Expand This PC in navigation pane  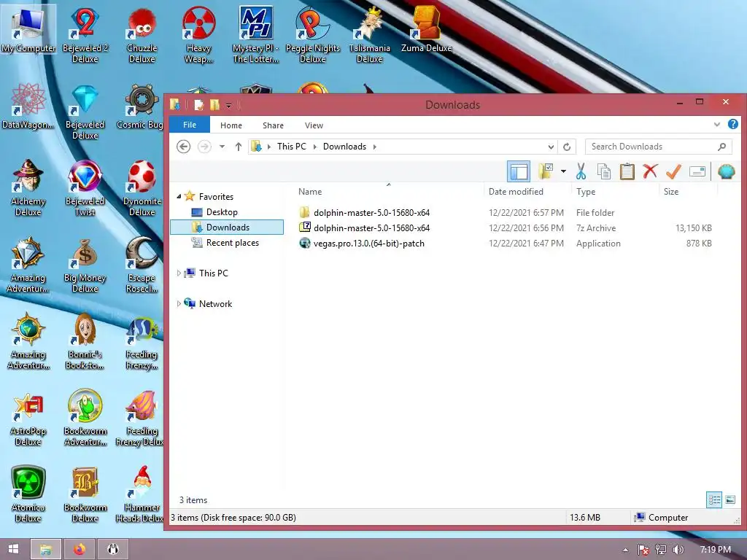click(179, 273)
